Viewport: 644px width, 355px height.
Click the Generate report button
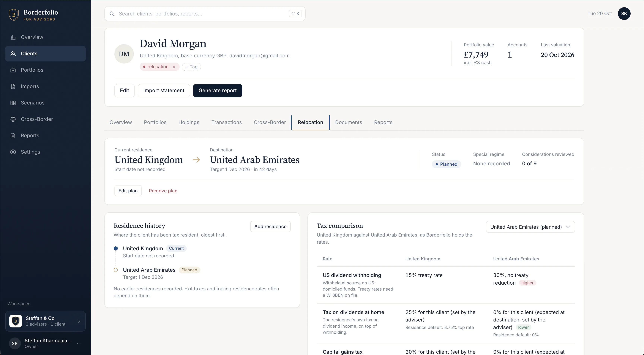217,91
